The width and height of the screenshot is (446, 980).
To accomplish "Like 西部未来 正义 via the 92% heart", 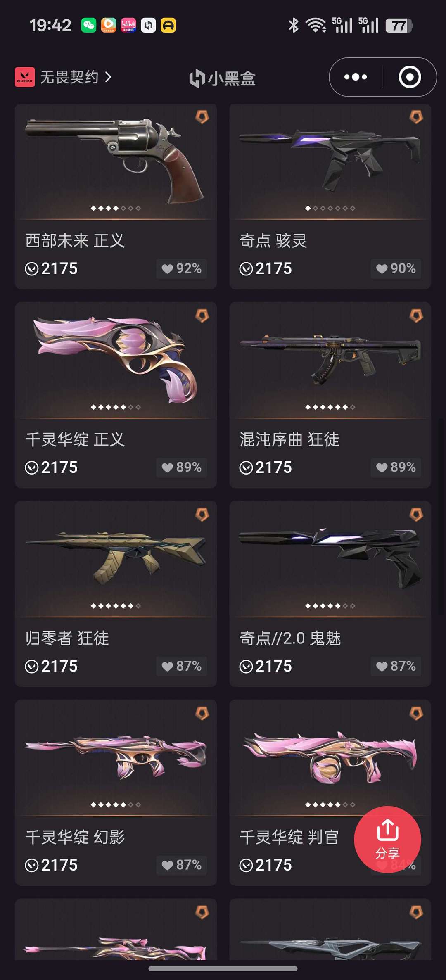I will tap(182, 268).
